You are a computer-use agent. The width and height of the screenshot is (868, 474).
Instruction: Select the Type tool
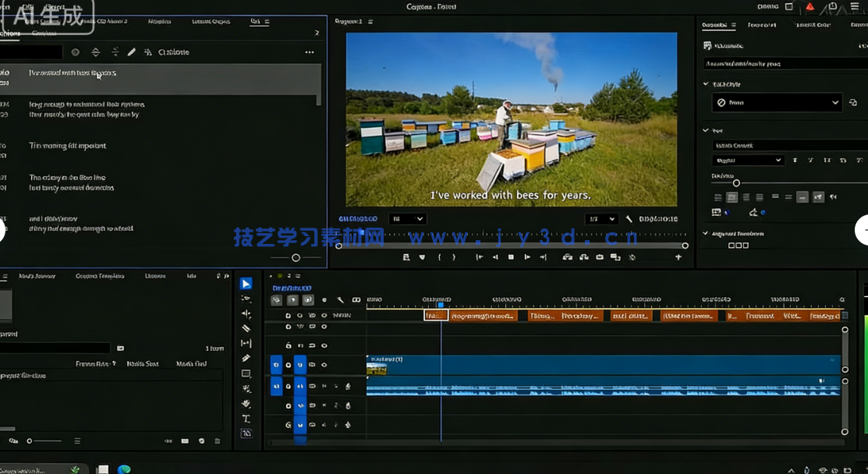(x=246, y=418)
